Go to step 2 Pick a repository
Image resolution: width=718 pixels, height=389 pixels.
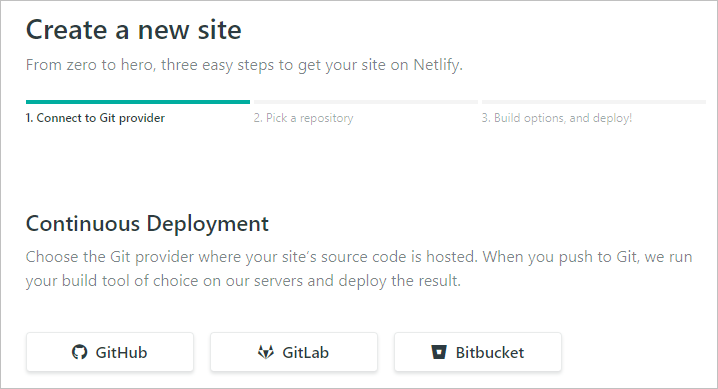[x=304, y=118]
